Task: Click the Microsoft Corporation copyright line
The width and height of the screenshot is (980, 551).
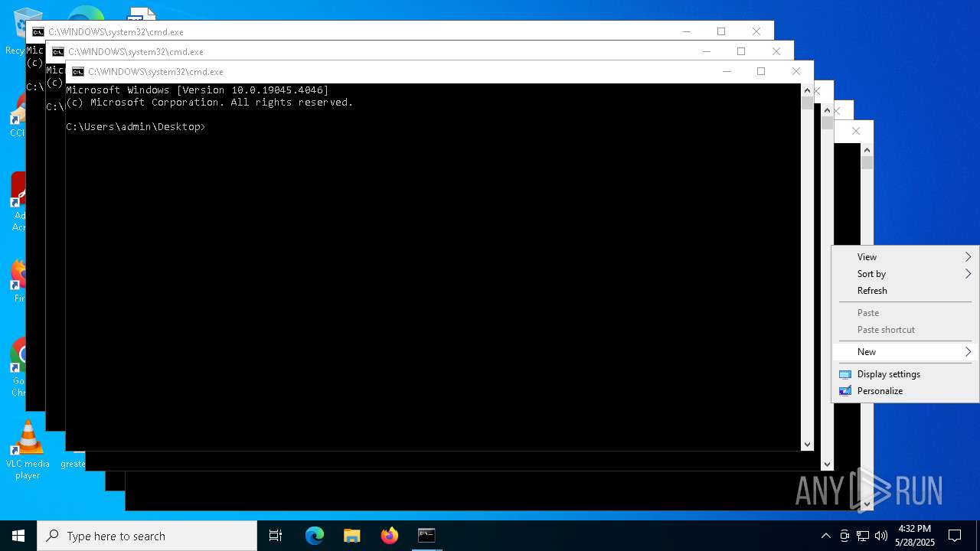Action: pos(209,103)
